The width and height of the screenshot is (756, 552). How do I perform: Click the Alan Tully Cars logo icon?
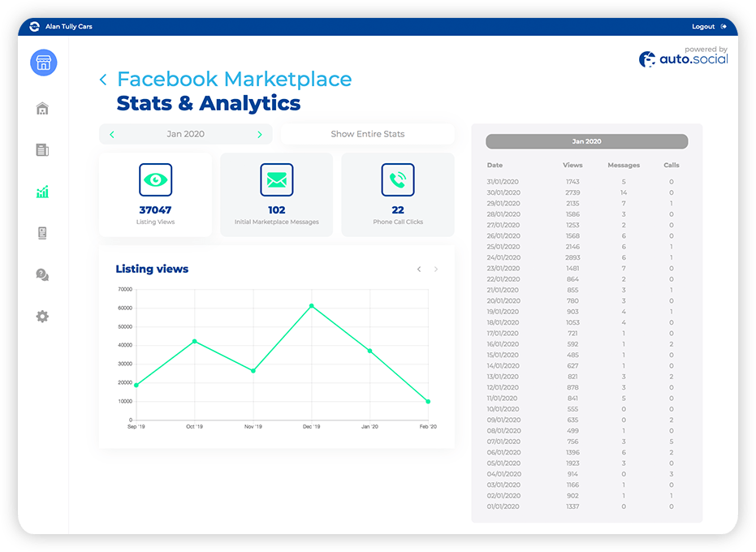(x=35, y=27)
